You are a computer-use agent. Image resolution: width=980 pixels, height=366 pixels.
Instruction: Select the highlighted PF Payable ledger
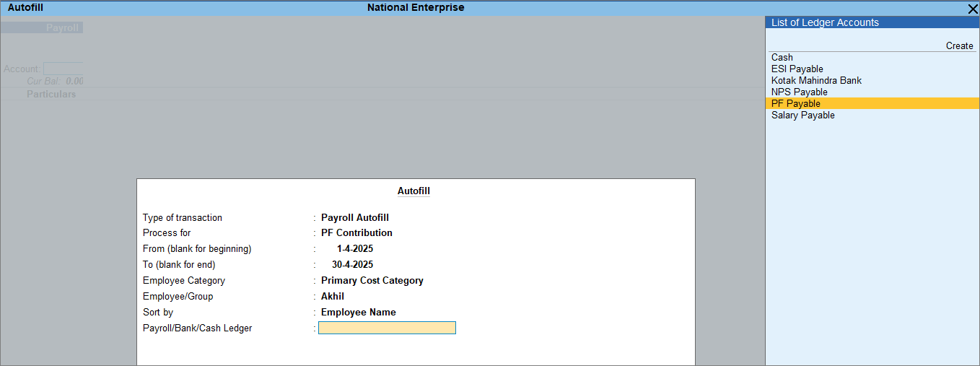795,104
